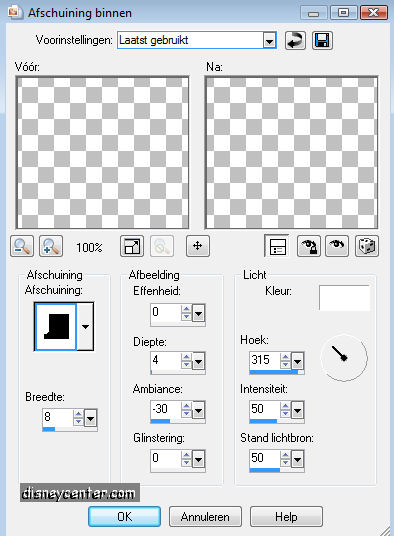Viewport: 394px width, 536px height.
Task: Open Effenheid slider dropdown
Action: (x=199, y=313)
